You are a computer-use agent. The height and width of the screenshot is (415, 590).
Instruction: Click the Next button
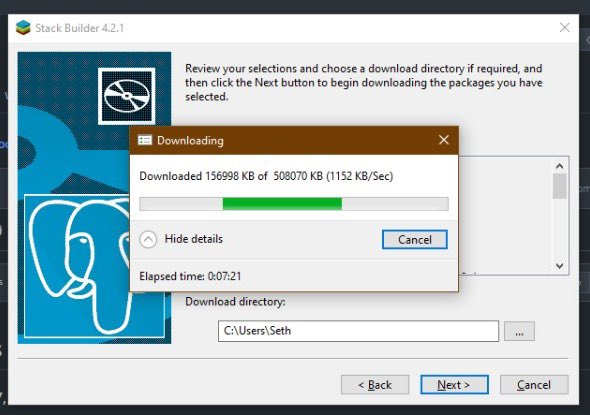point(454,385)
